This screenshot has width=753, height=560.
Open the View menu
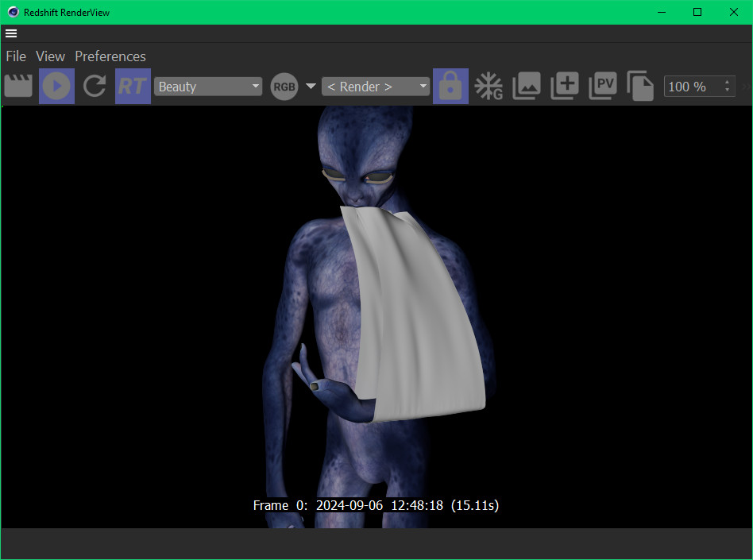coord(50,56)
